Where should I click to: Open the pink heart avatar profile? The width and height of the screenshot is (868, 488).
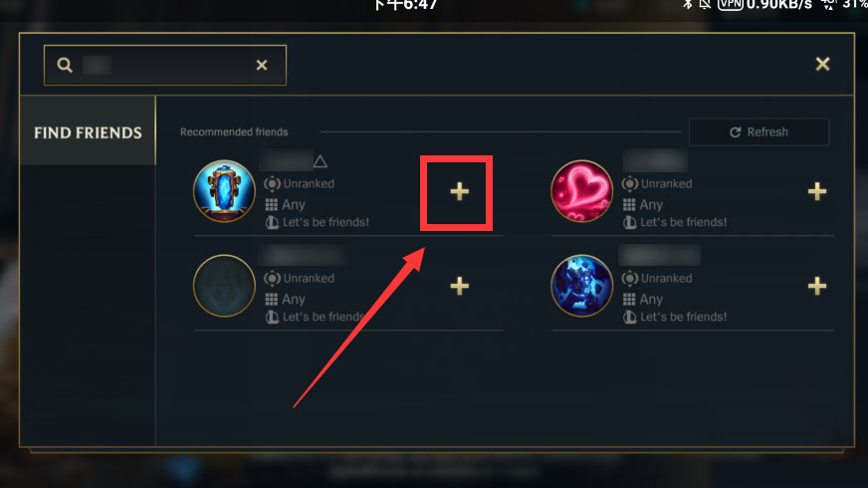click(581, 191)
